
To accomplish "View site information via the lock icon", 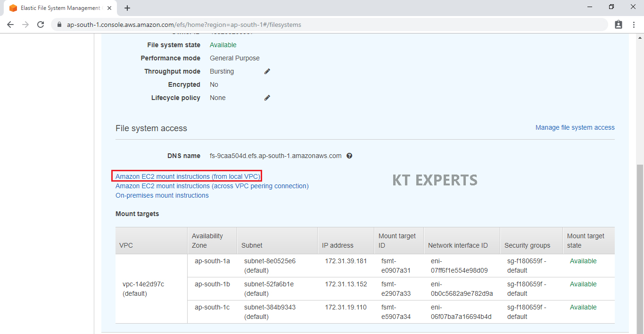I will click(59, 25).
